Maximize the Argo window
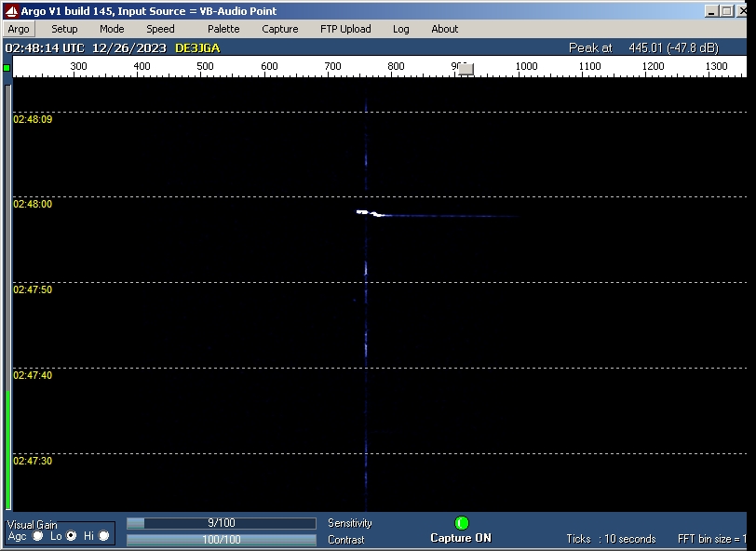 point(727,11)
